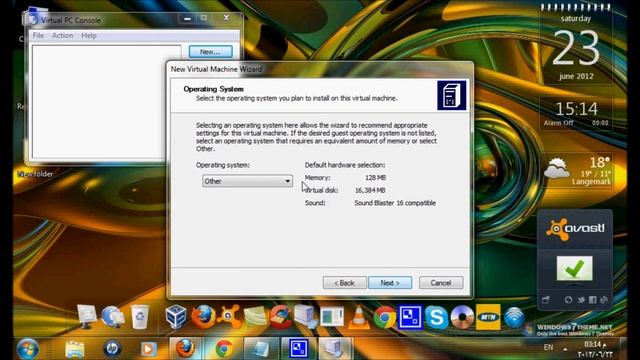Open the Action menu in Virtual PC Console
Image resolution: width=640 pixels, height=360 pixels.
(62, 36)
